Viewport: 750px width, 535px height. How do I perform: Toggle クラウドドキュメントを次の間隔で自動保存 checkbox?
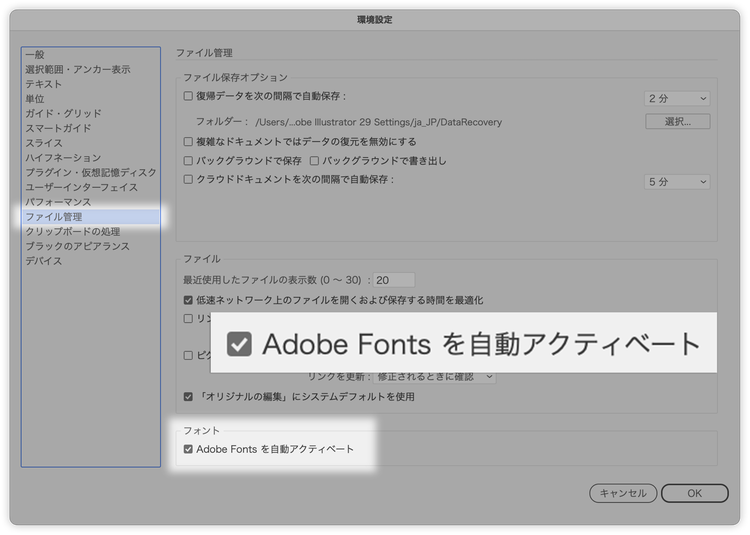tap(188, 179)
